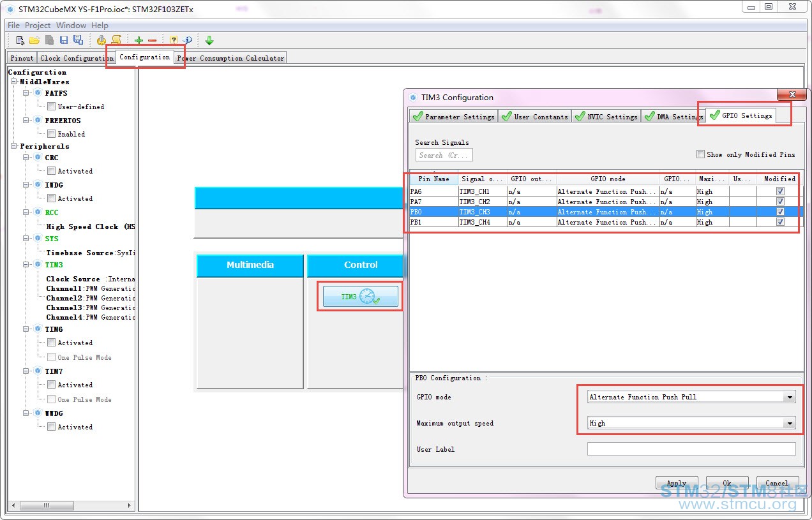The width and height of the screenshot is (812, 520).
Task: Click the Search Signals input field
Action: (x=444, y=155)
